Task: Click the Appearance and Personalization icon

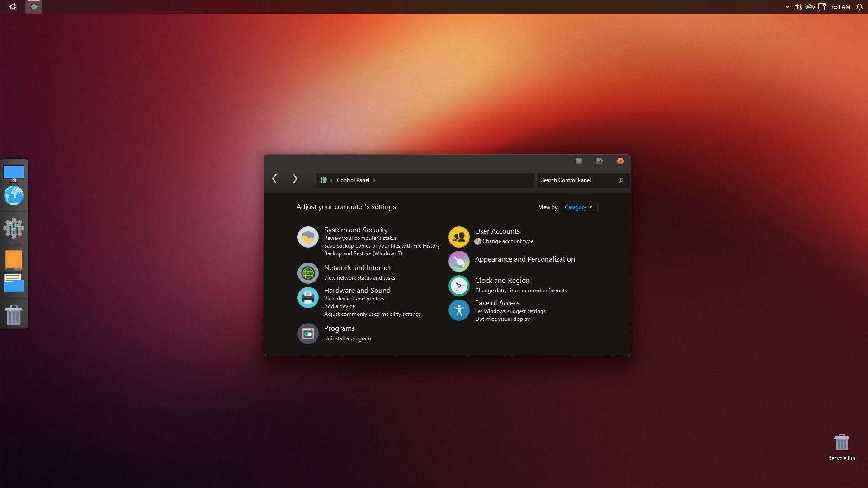Action: pos(459,261)
